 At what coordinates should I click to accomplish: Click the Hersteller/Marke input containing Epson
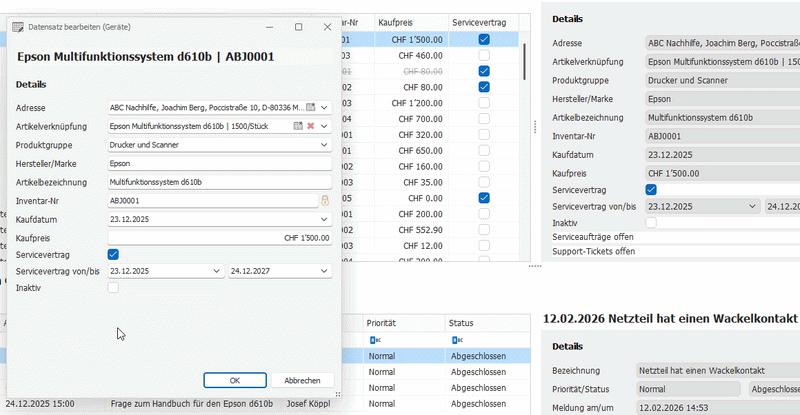pos(219,163)
